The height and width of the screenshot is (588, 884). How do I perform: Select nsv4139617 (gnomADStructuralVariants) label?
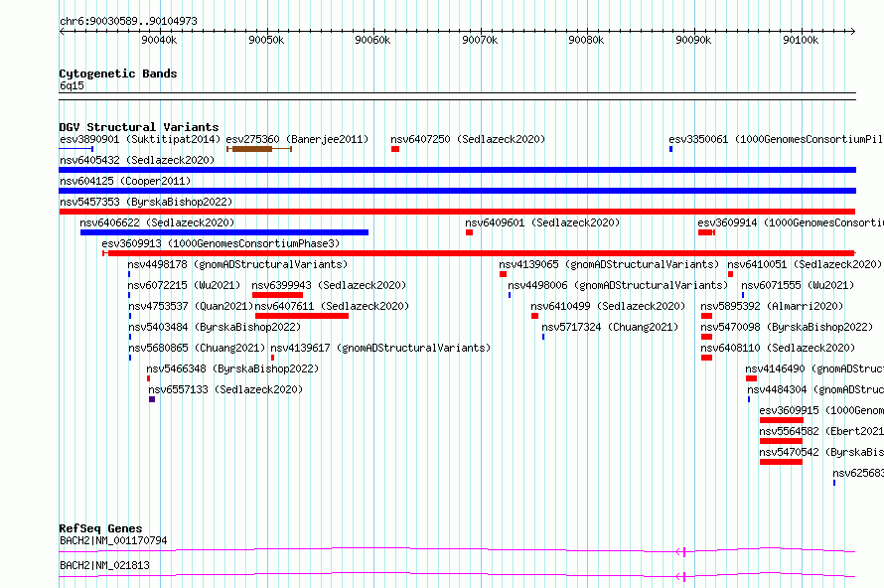(380, 348)
